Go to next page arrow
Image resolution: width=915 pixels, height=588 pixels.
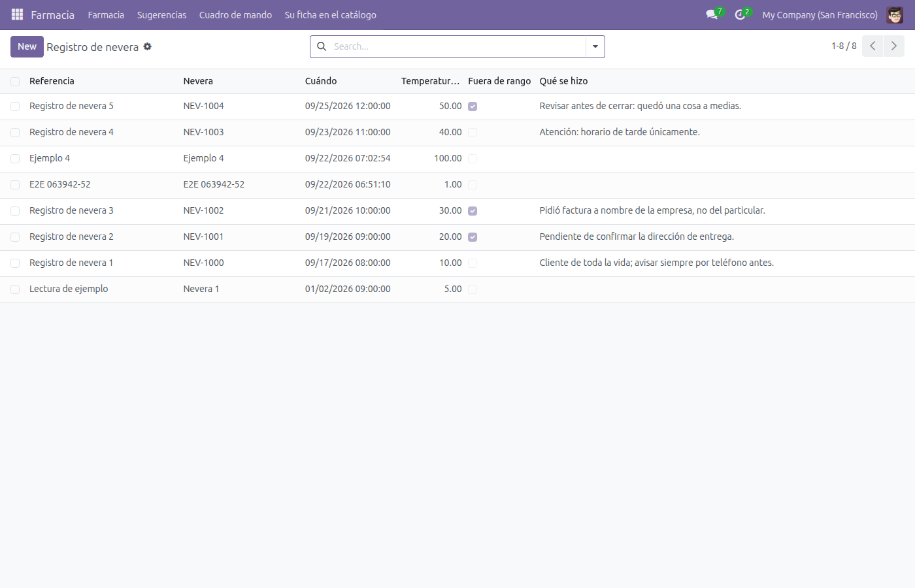pyautogui.click(x=894, y=46)
